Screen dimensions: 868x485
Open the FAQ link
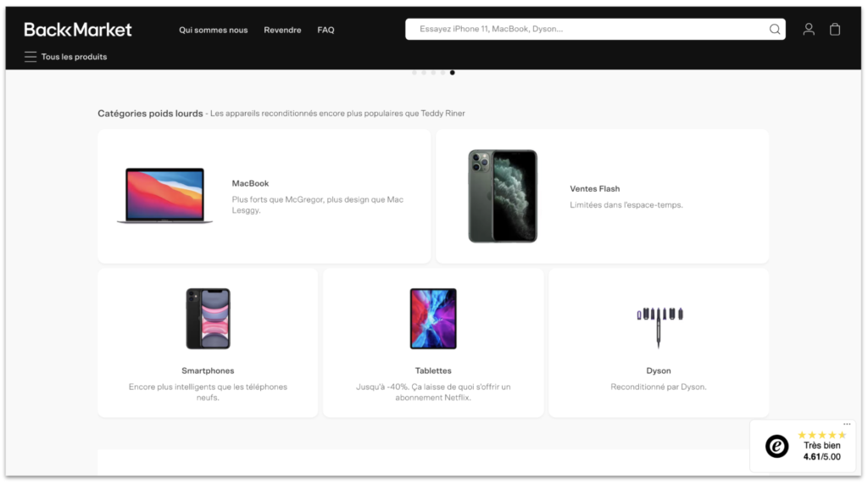pos(325,30)
